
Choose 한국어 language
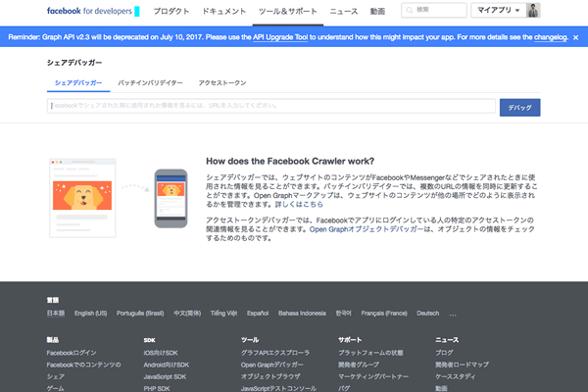click(344, 314)
